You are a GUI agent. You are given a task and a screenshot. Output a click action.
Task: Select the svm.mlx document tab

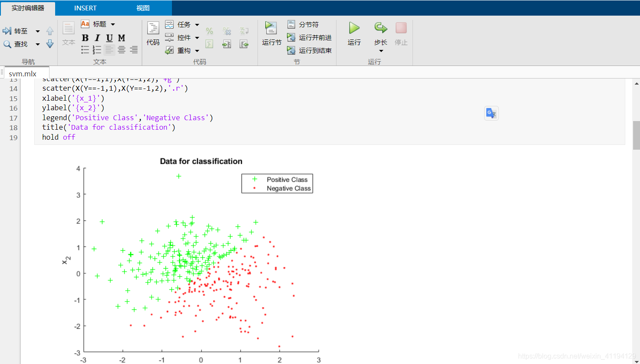[23, 73]
